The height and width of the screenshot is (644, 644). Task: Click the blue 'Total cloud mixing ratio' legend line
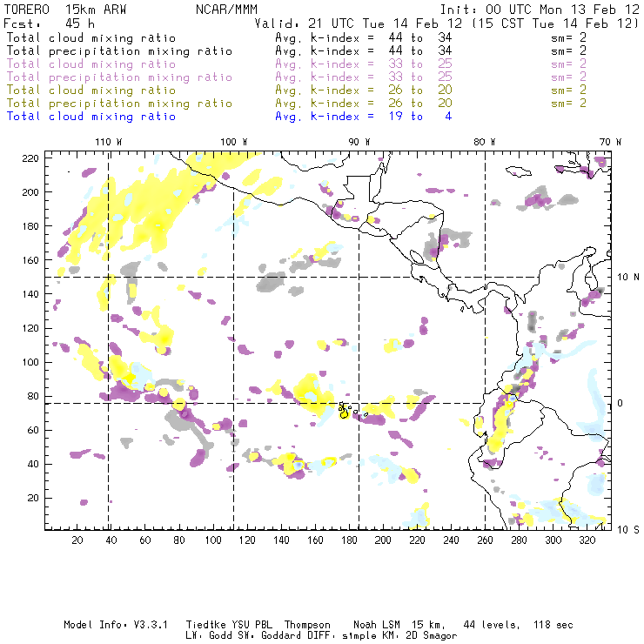[91, 117]
